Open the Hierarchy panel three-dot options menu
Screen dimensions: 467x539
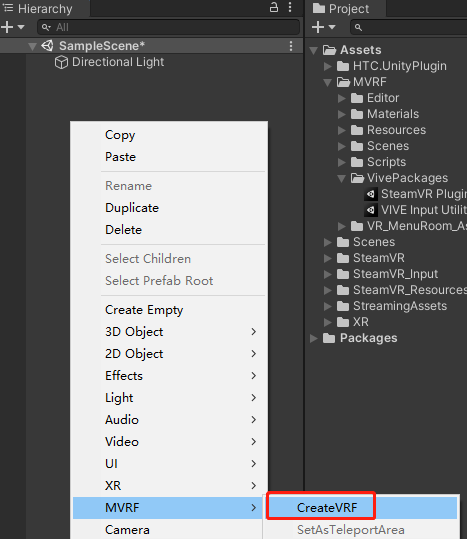[x=290, y=7]
